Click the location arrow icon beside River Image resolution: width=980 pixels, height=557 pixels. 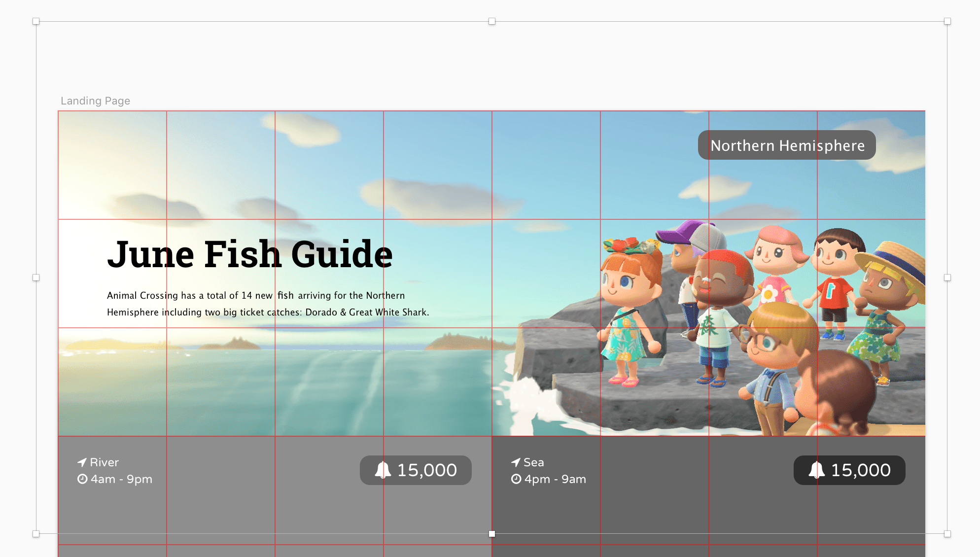[82, 462]
